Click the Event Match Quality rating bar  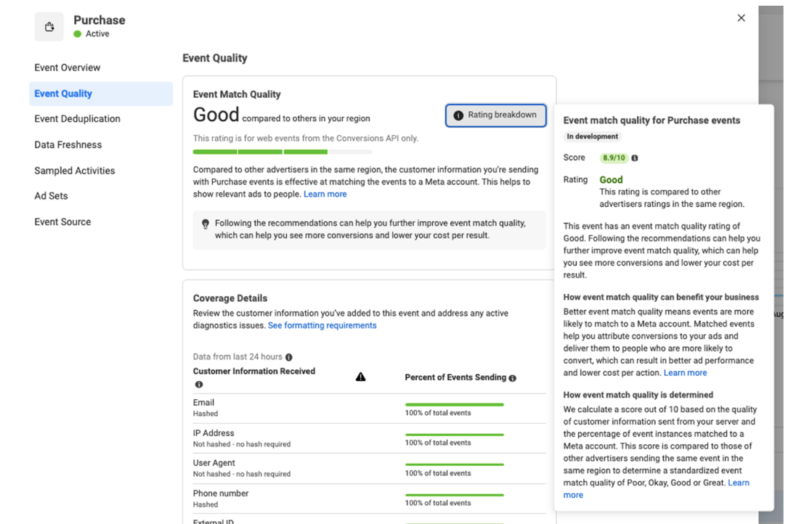click(x=283, y=152)
